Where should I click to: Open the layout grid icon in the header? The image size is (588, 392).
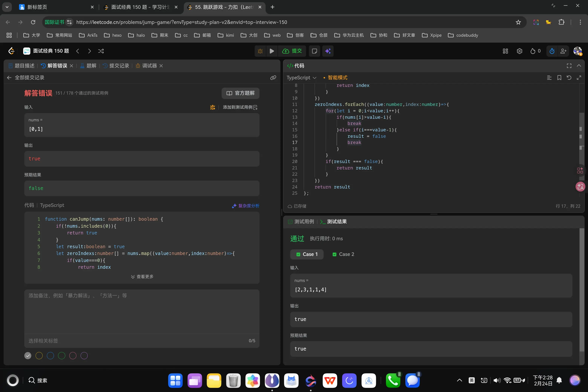[505, 51]
